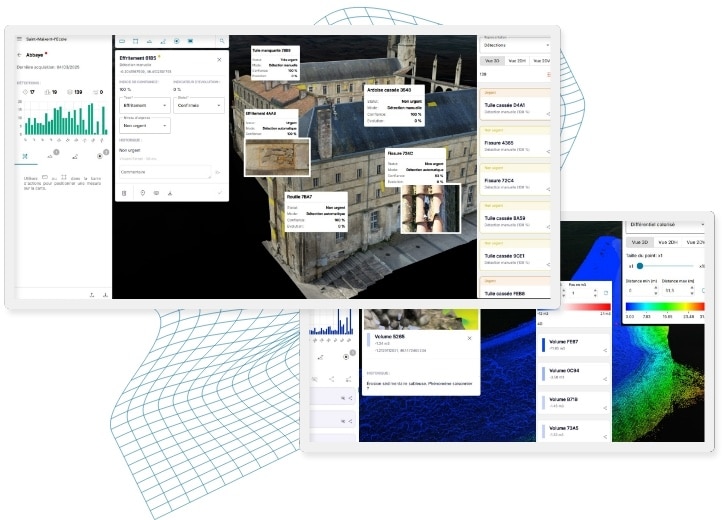Click the back arrow next to Abbaye
This screenshot has width=725, height=520.
click(20, 54)
